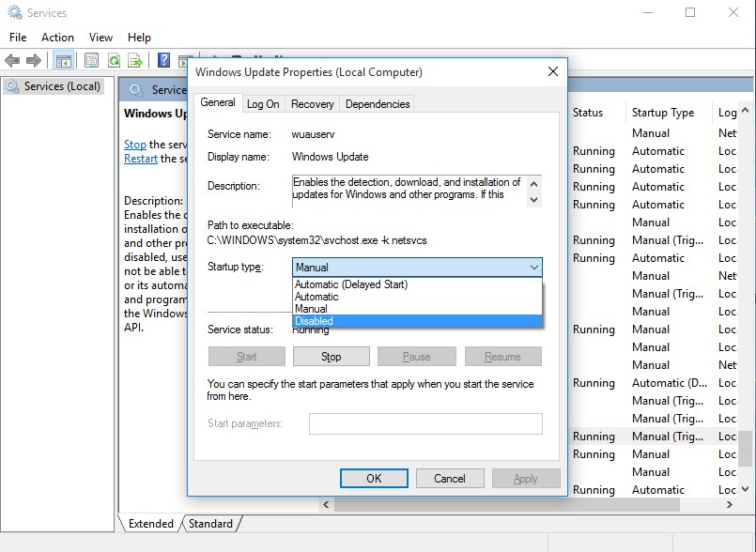Click the services list scroll-down arrow

(x=745, y=489)
